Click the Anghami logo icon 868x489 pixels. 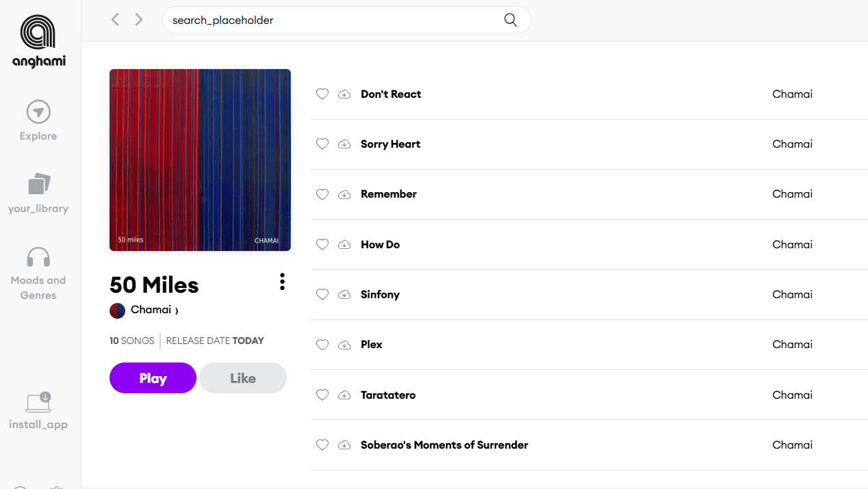[38, 33]
